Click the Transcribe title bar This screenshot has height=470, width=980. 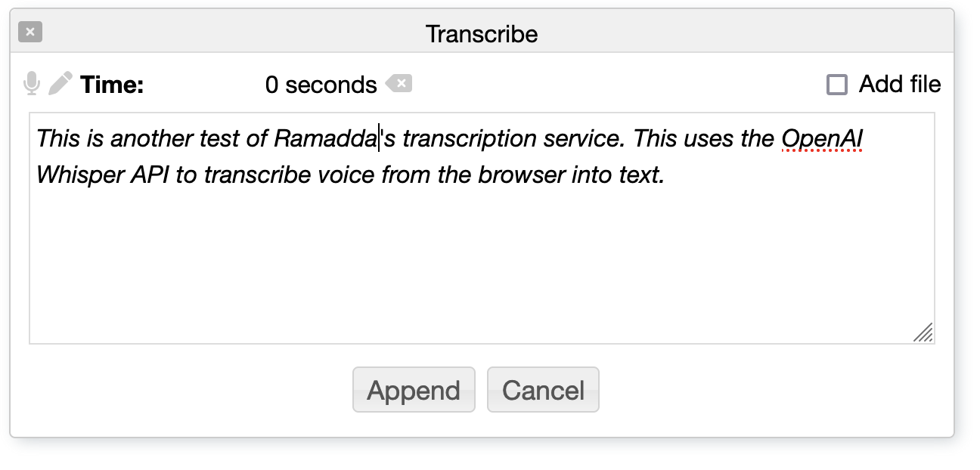[482, 34]
